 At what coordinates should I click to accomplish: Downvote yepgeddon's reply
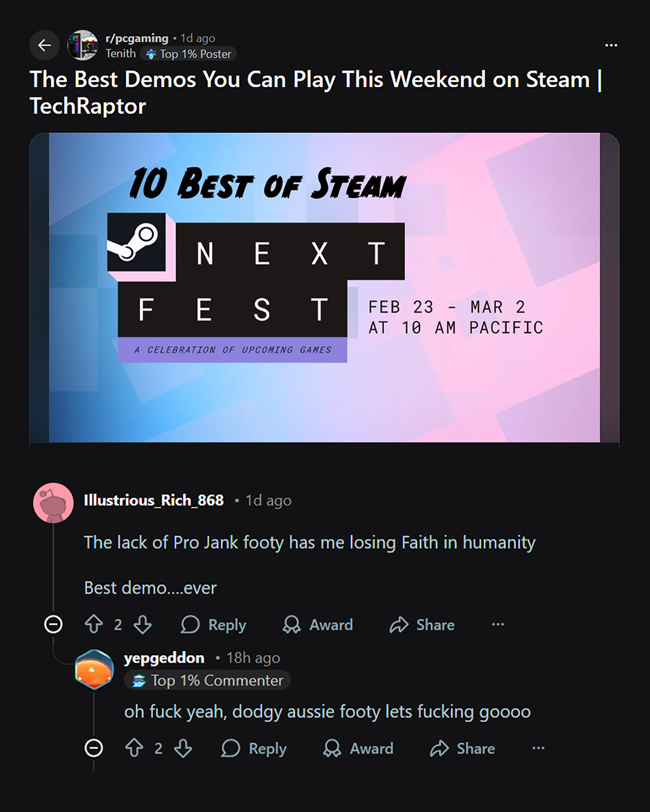[x=183, y=748]
